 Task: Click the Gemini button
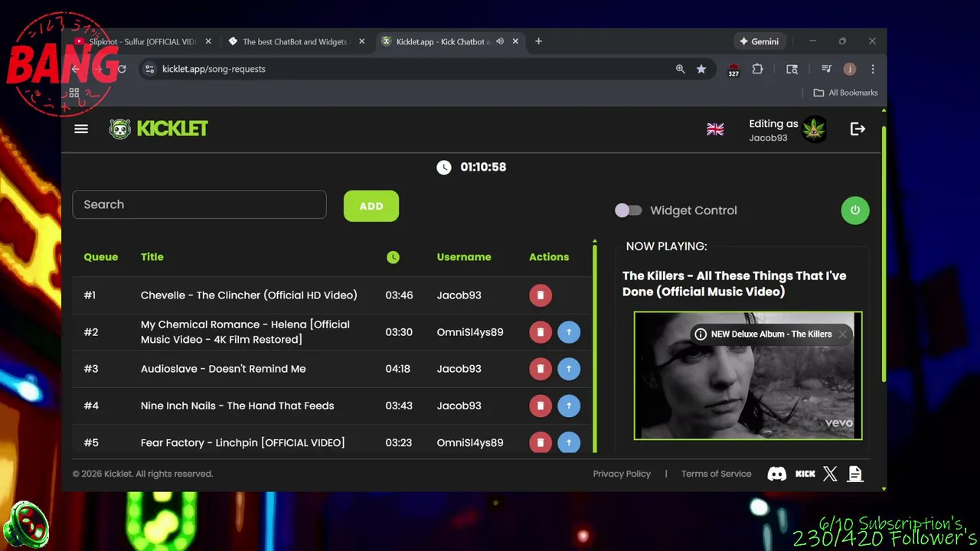(759, 41)
